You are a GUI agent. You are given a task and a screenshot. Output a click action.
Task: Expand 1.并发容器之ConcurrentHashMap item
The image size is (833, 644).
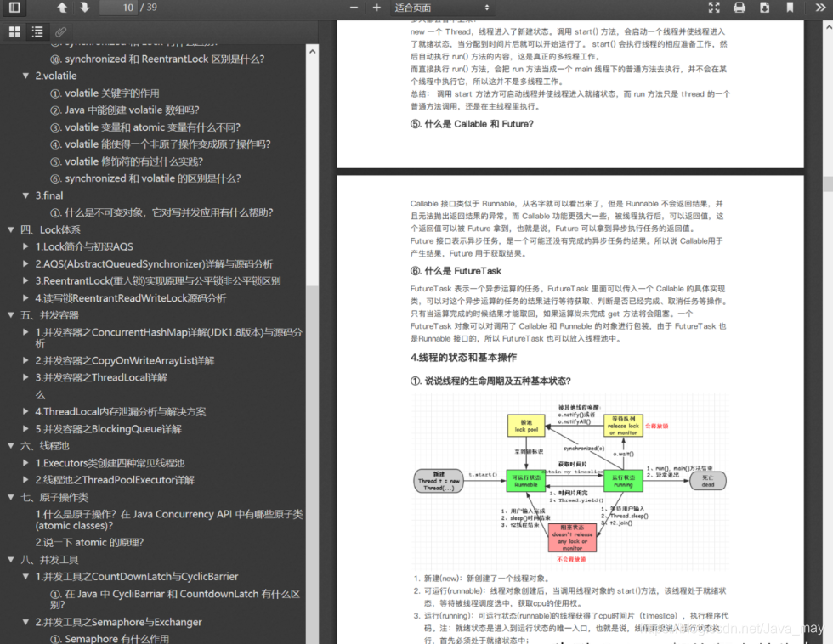coord(25,332)
